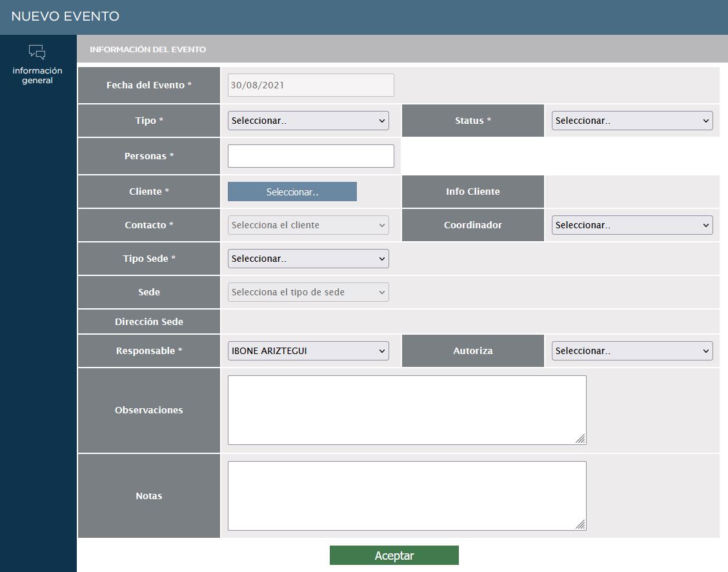Expand the Autoriza dropdown
Viewport: 728px width, 572px height.
632,351
